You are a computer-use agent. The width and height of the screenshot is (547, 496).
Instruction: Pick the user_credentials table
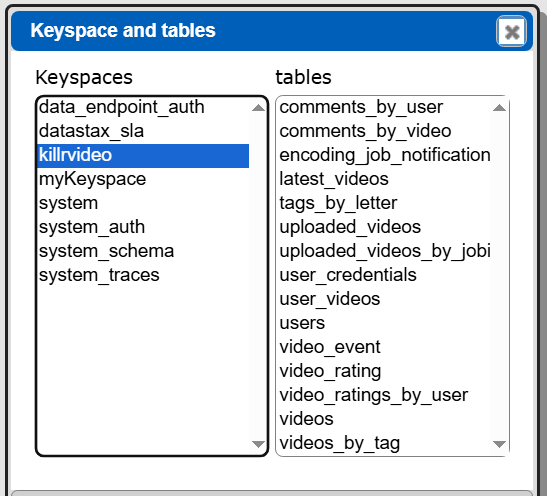384,276
